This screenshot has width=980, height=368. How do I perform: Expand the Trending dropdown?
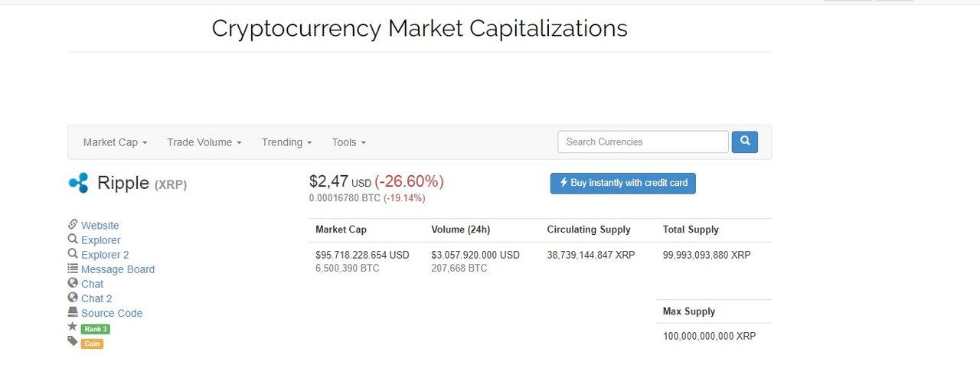click(286, 142)
